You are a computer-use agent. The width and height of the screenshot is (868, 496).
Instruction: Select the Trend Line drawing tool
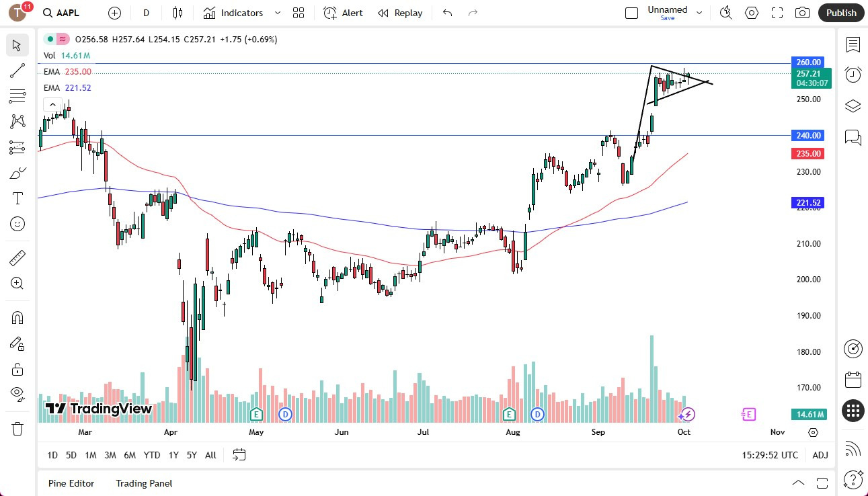click(x=17, y=71)
